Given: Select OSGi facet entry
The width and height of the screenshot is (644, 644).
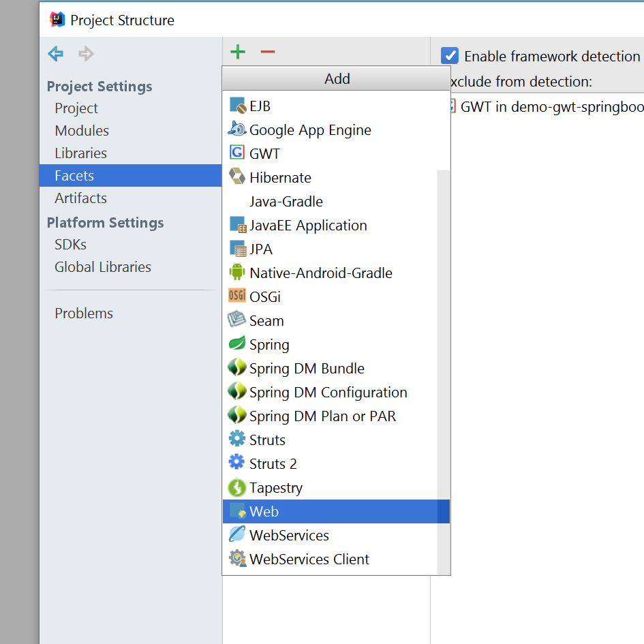Looking at the screenshot, I should [x=331, y=296].
